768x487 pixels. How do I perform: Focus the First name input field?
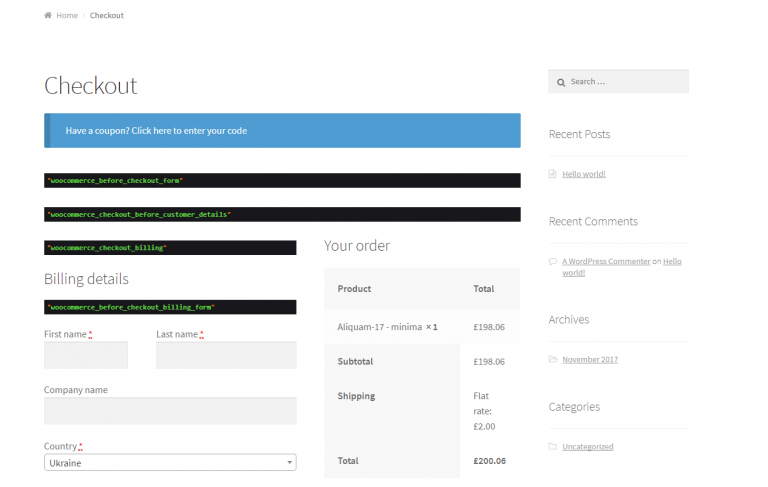[86, 355]
